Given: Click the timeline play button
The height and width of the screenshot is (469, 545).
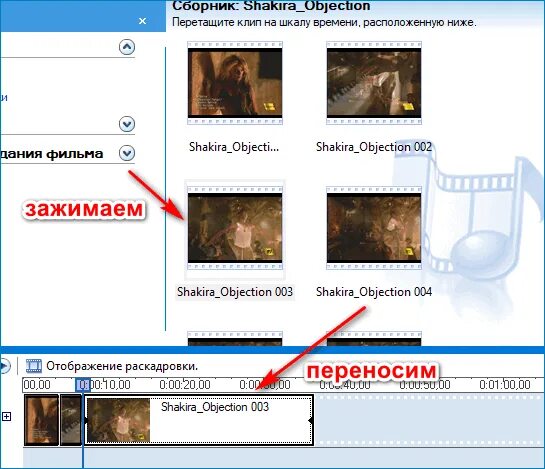Looking at the screenshot, I should point(5,366).
